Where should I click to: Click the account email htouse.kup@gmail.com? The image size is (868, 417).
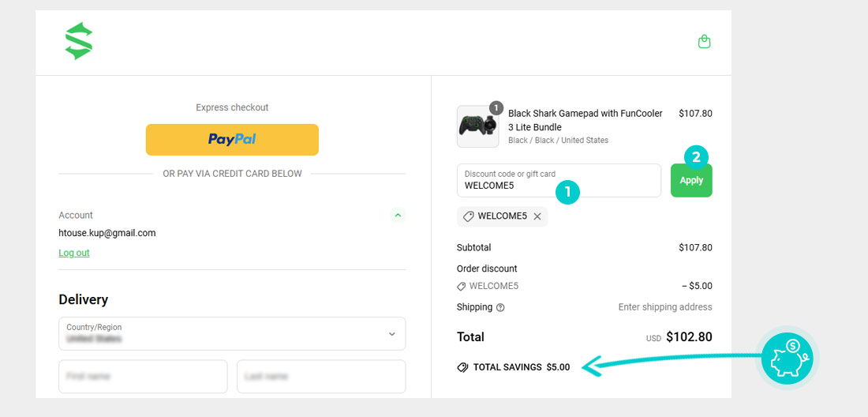[x=107, y=233]
